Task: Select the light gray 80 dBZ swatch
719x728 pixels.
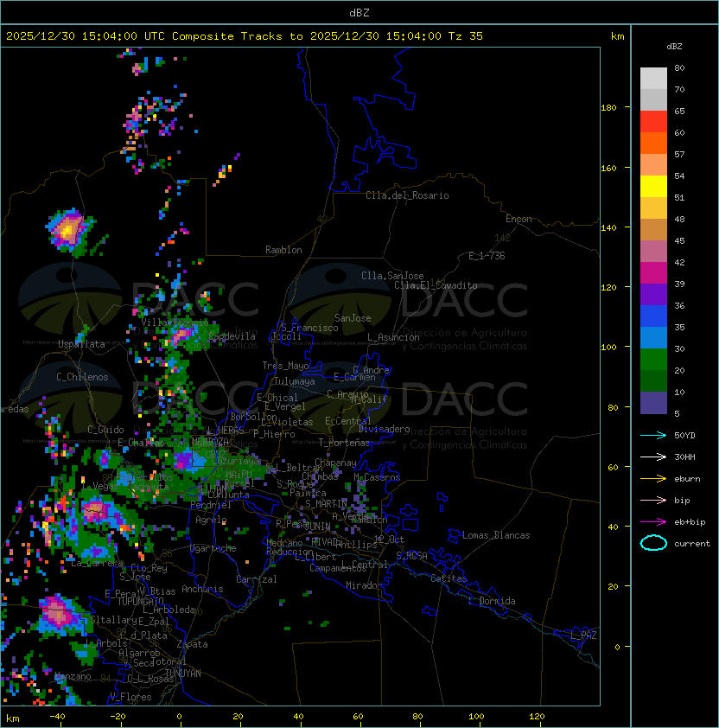Action: coord(653,78)
